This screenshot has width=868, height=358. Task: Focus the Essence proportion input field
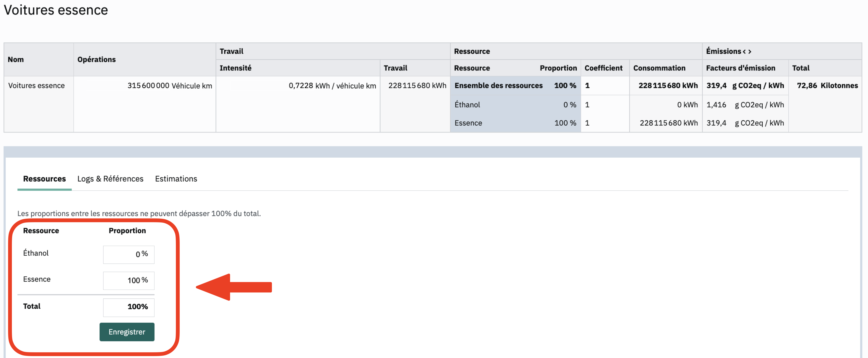[129, 281]
